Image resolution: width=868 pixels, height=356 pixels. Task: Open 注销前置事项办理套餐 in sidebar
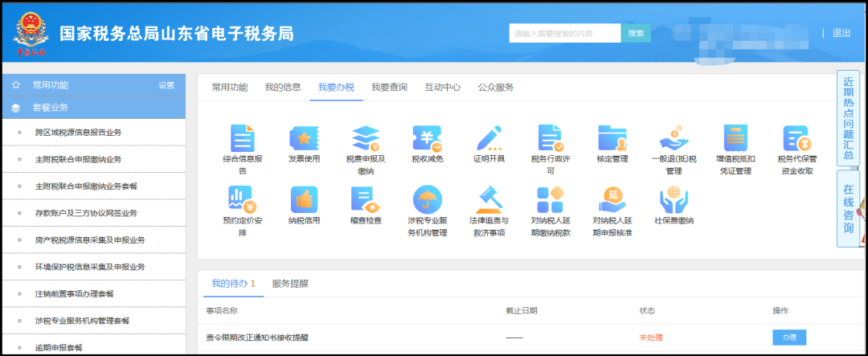click(74, 294)
